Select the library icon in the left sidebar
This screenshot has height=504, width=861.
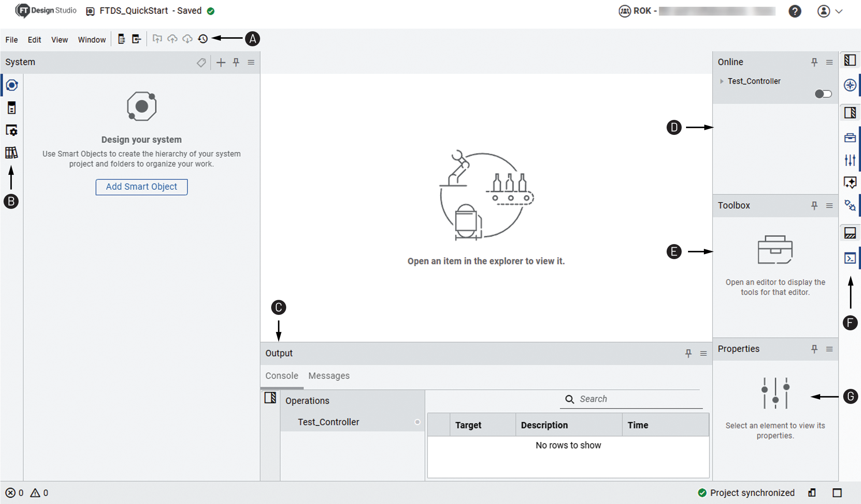[11, 153]
